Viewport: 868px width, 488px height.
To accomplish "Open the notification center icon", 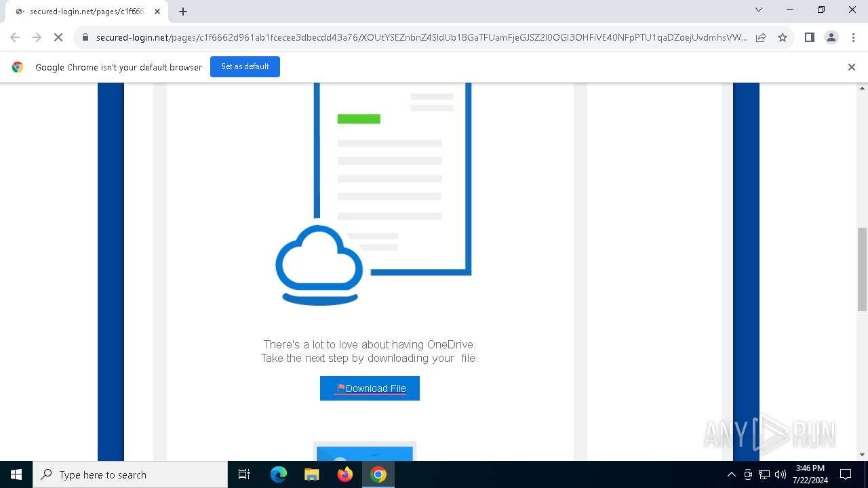I will (846, 474).
